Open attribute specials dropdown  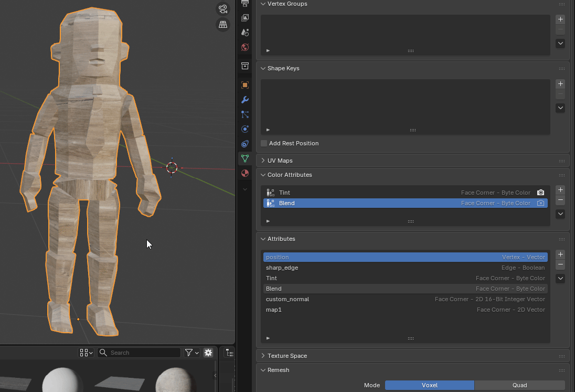coord(560,279)
